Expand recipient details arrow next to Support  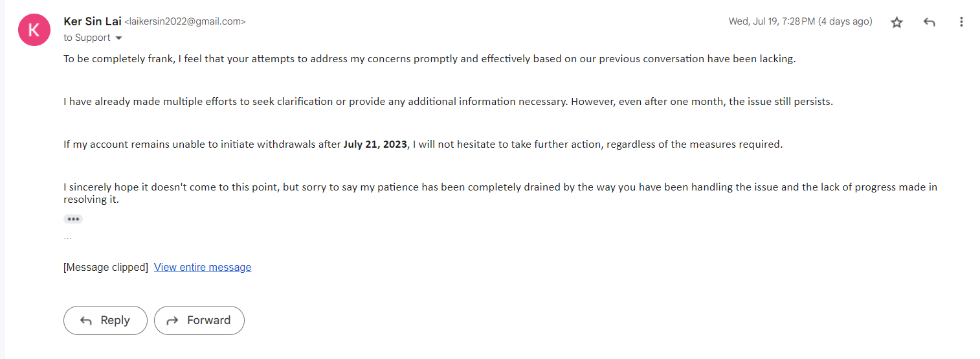pos(118,38)
